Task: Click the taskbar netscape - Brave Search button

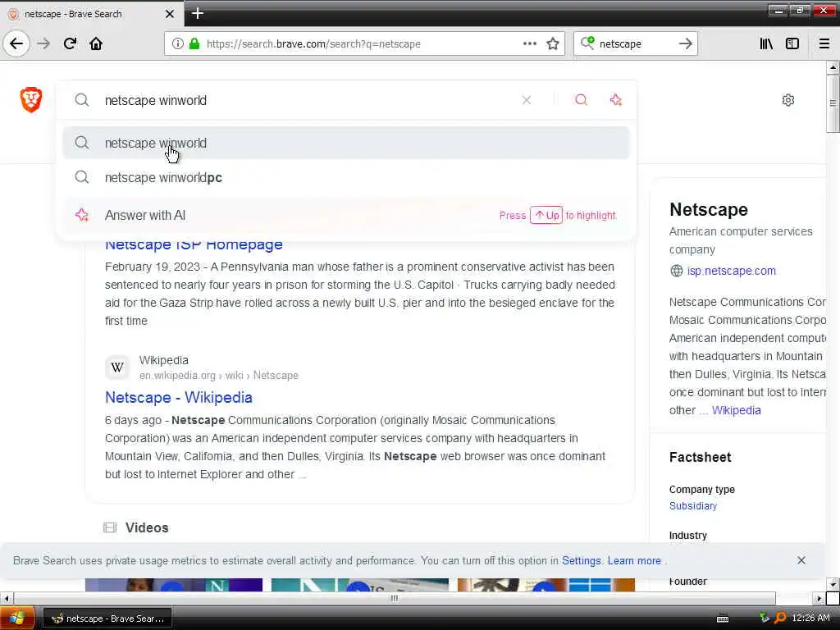Action: coord(107,619)
